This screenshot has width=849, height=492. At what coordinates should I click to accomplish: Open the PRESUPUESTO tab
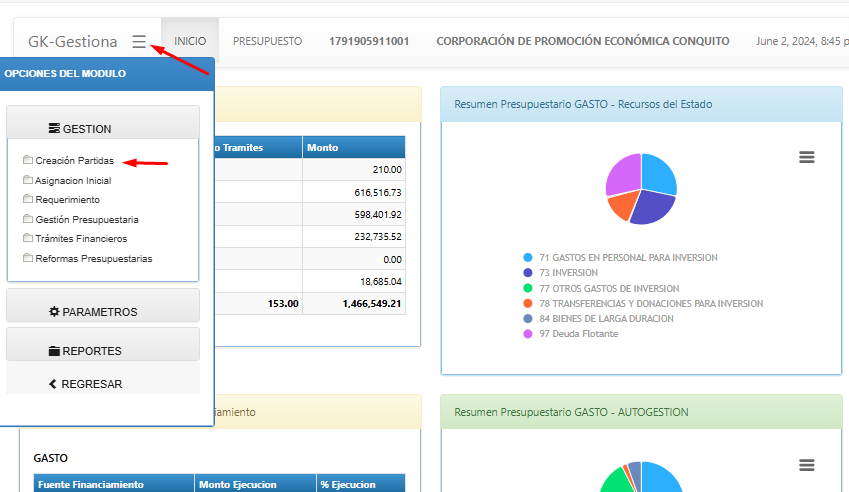pos(267,41)
